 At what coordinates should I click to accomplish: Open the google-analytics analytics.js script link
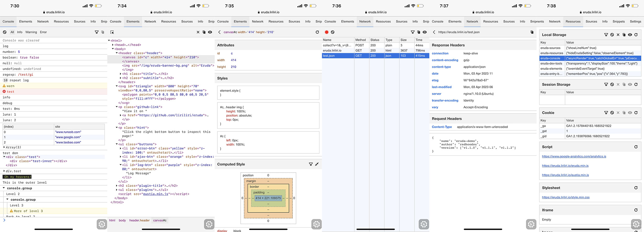(x=574, y=157)
